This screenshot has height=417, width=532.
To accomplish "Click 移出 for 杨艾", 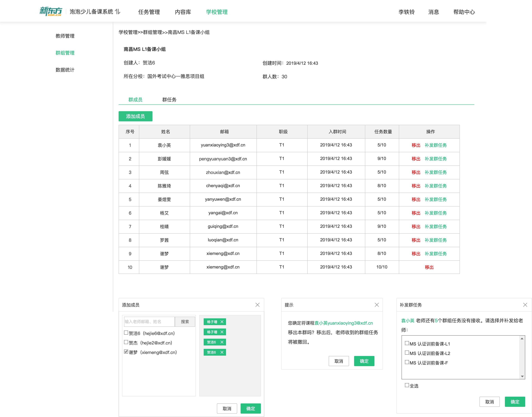I will pos(416,213).
